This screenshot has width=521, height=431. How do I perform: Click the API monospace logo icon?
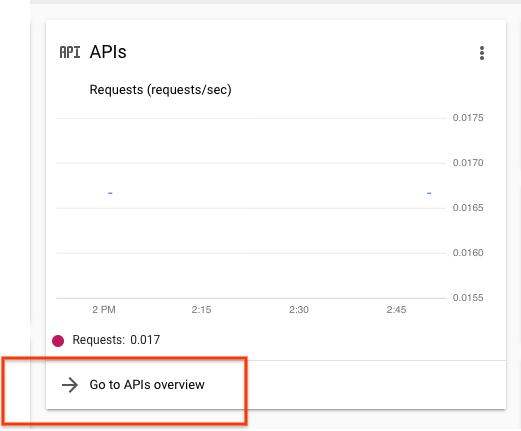pyautogui.click(x=70, y=52)
